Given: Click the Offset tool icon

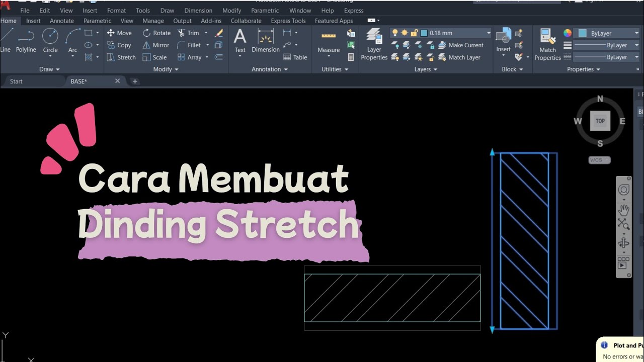Looking at the screenshot, I should tap(219, 57).
